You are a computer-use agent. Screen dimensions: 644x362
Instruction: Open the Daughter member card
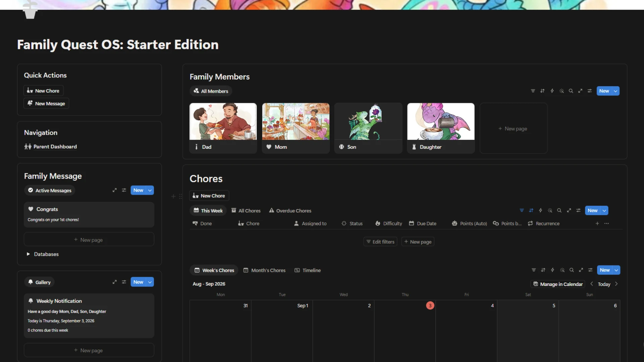click(441, 128)
